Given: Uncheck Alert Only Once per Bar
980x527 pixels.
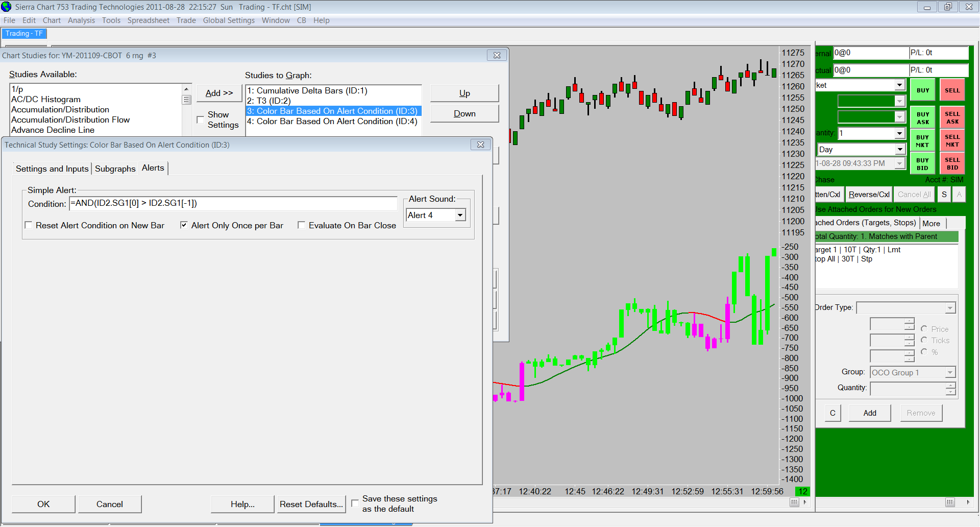Looking at the screenshot, I should coord(184,225).
